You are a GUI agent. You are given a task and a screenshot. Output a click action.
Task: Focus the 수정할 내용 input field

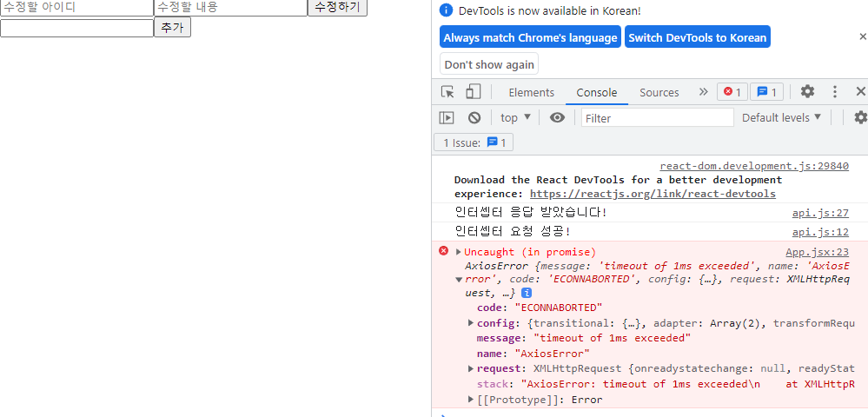coord(230,8)
